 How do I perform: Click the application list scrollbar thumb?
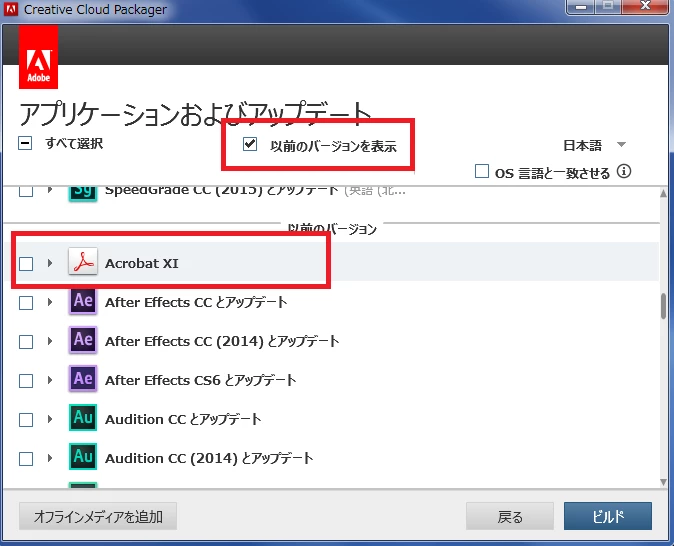664,306
